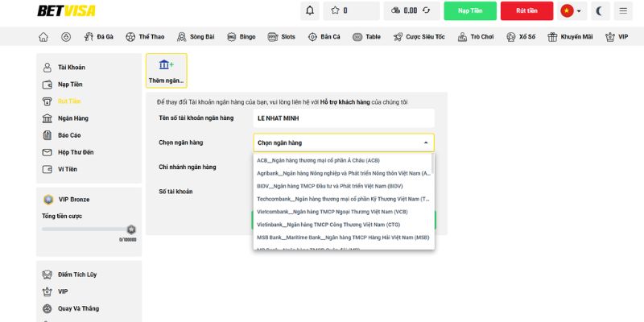
Task: Click the VIP Bronze badge icon
Action: click(x=47, y=199)
